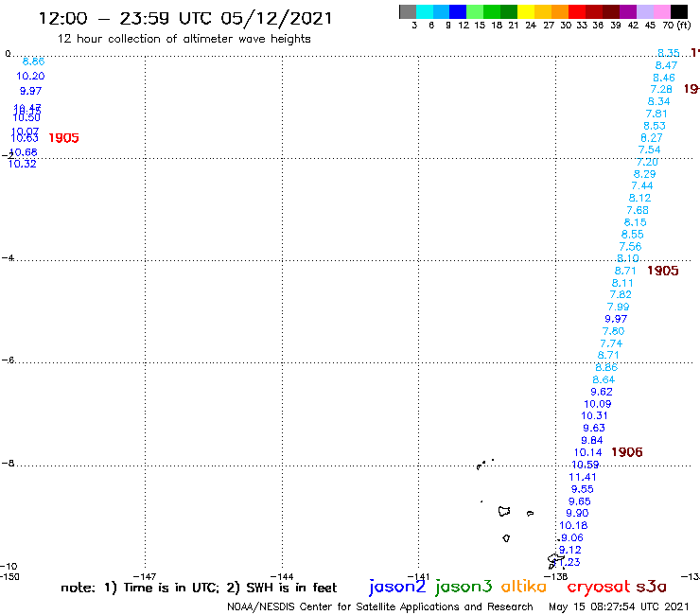Screen dimensions: 700x615
Task: Click the wave height value '8.64'
Action: coord(604,379)
